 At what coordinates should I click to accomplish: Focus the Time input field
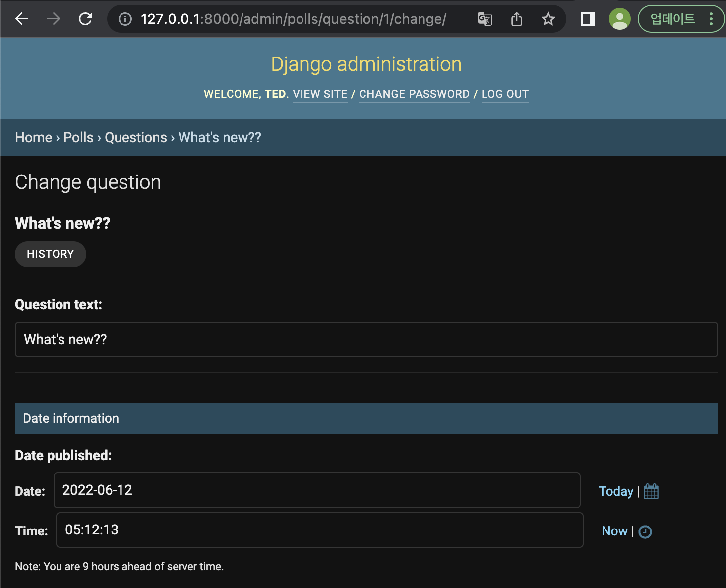pos(320,530)
